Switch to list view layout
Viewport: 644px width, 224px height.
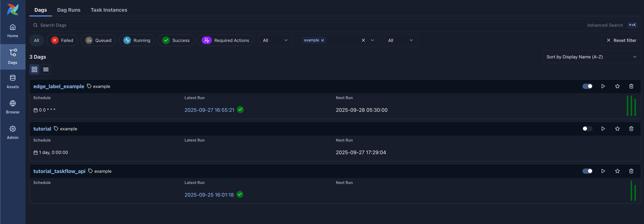(x=46, y=69)
